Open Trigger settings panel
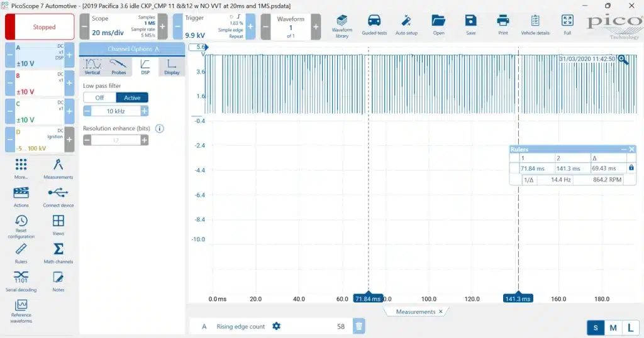Viewport: 644px width, 338px height. (214, 26)
